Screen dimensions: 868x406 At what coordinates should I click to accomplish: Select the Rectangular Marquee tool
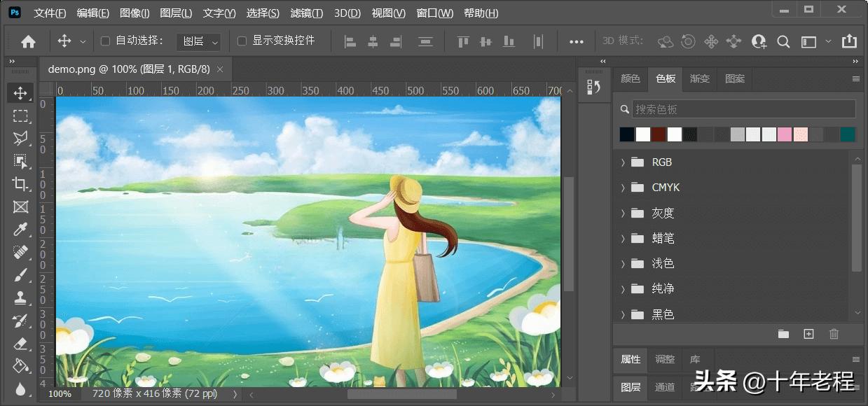20,115
